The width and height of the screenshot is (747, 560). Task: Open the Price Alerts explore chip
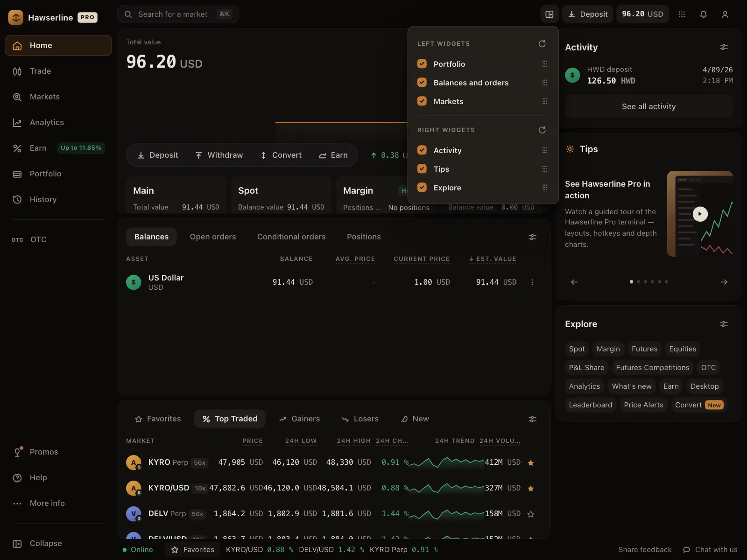coord(643,405)
